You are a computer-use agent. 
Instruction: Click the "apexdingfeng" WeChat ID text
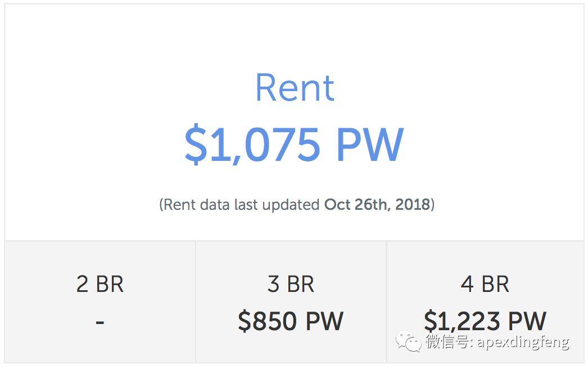click(x=523, y=341)
